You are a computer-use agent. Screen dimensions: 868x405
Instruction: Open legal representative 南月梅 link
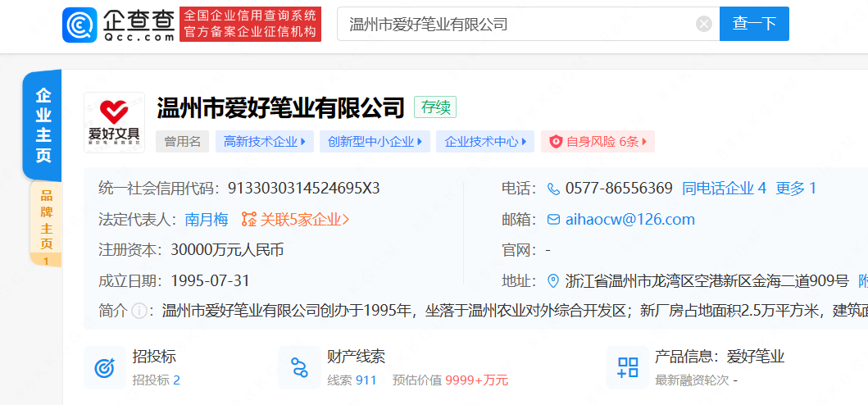tap(207, 220)
